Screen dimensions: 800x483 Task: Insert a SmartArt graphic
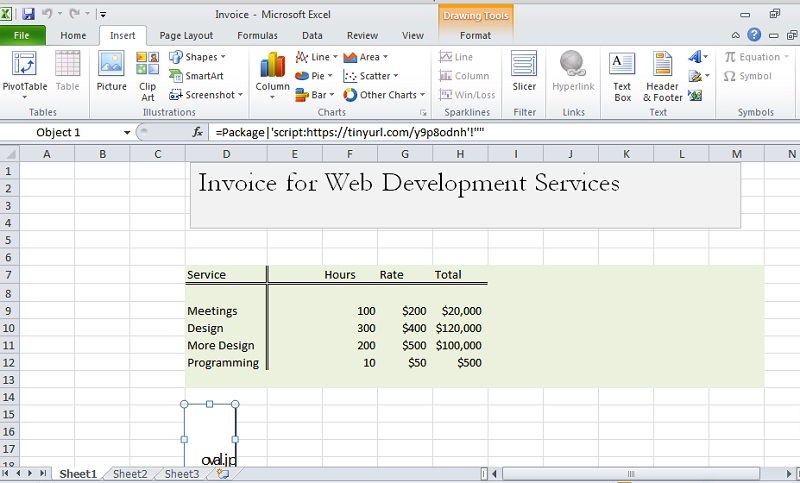(x=195, y=76)
